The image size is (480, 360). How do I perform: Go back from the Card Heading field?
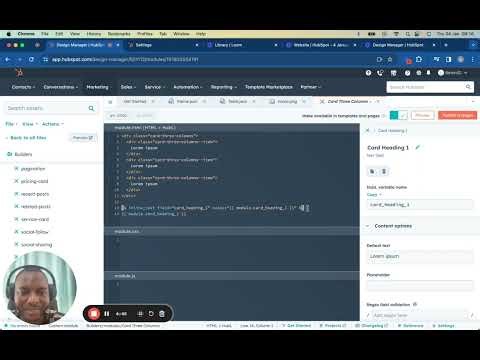pyautogui.click(x=368, y=131)
